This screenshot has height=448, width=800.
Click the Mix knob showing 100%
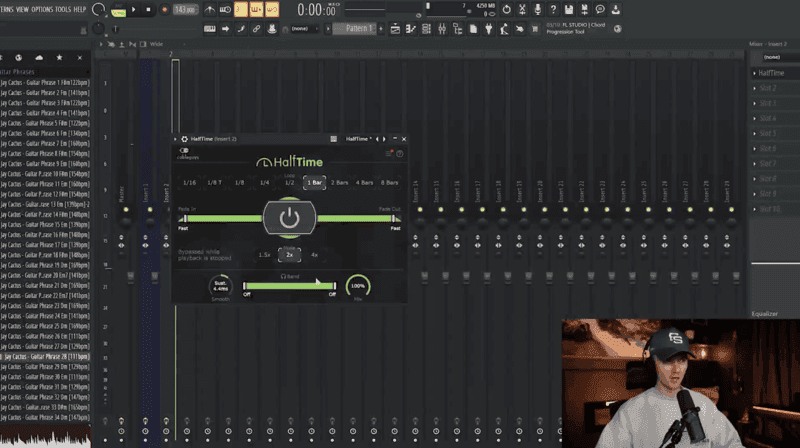point(358,286)
